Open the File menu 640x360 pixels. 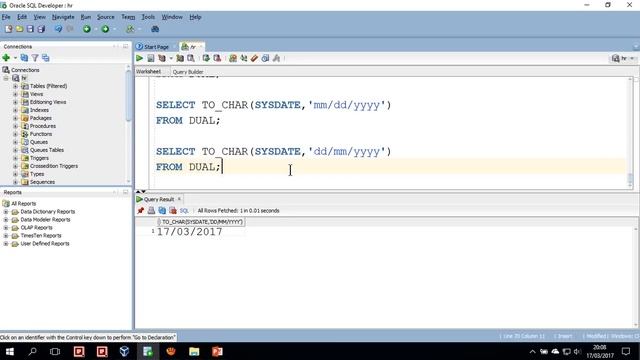[x=6, y=17]
